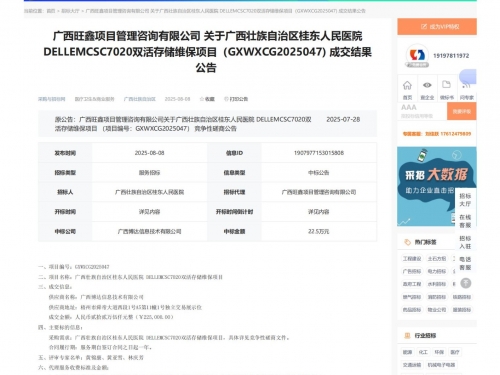This screenshot has height=375, width=500.
Task: Click the 服务招标 tender type cell
Action: 149,173
